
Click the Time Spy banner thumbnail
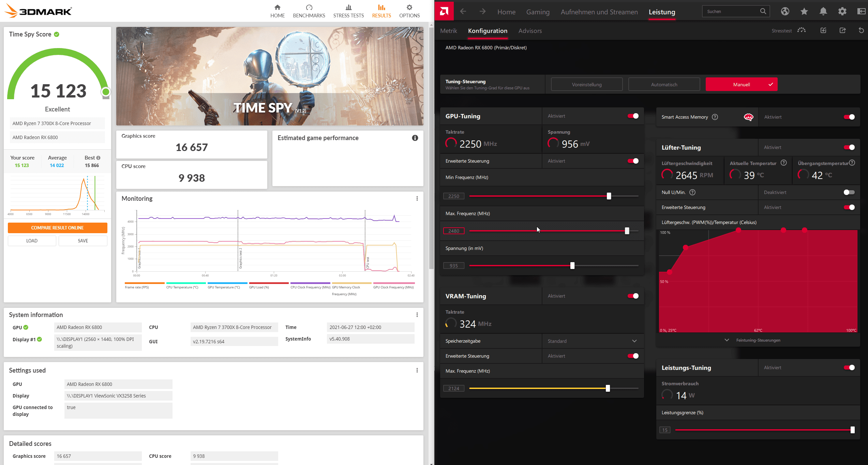click(270, 76)
